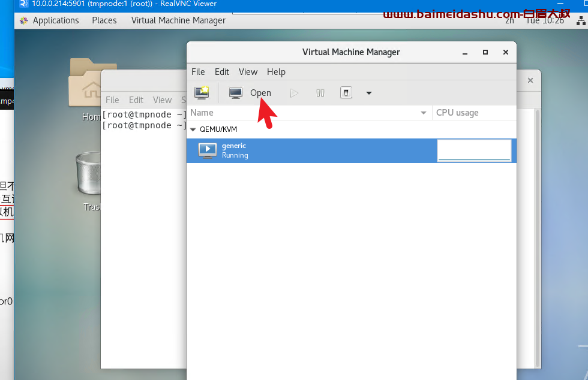Collapse the QEMU/KVM connection

pos(193,129)
